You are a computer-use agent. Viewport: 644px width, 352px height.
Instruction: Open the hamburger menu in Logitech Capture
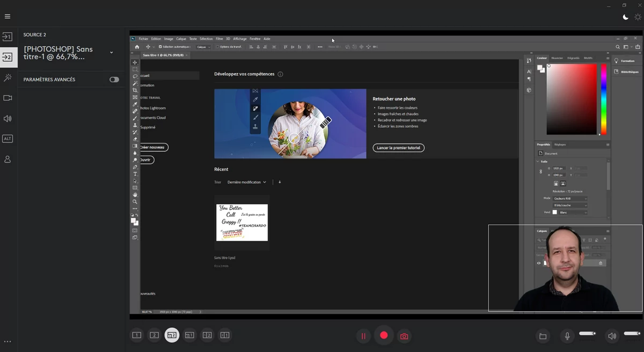tap(8, 16)
